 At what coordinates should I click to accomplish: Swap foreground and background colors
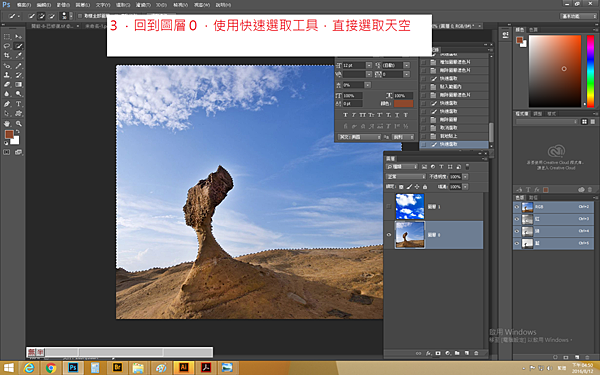18,131
